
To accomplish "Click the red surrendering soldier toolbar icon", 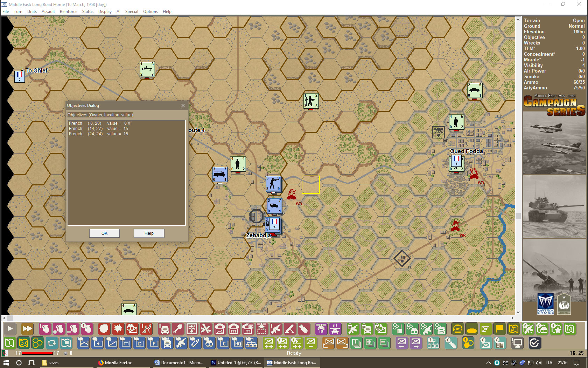I will pos(146,329).
